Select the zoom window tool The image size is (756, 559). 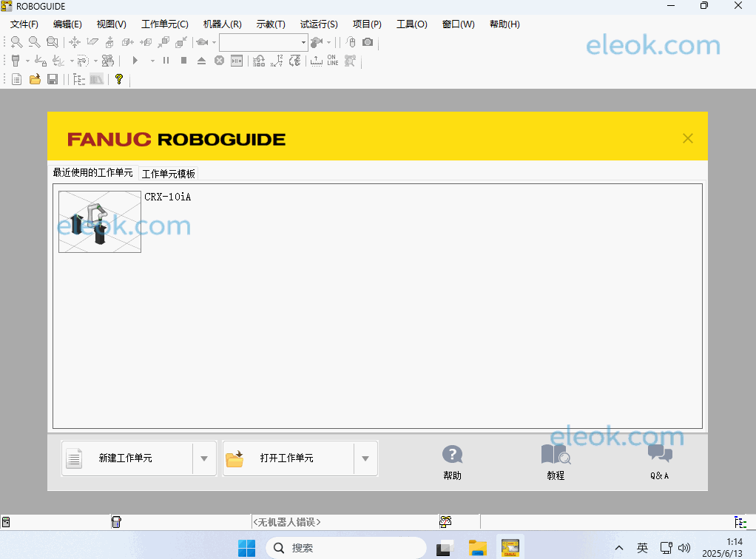(x=52, y=42)
